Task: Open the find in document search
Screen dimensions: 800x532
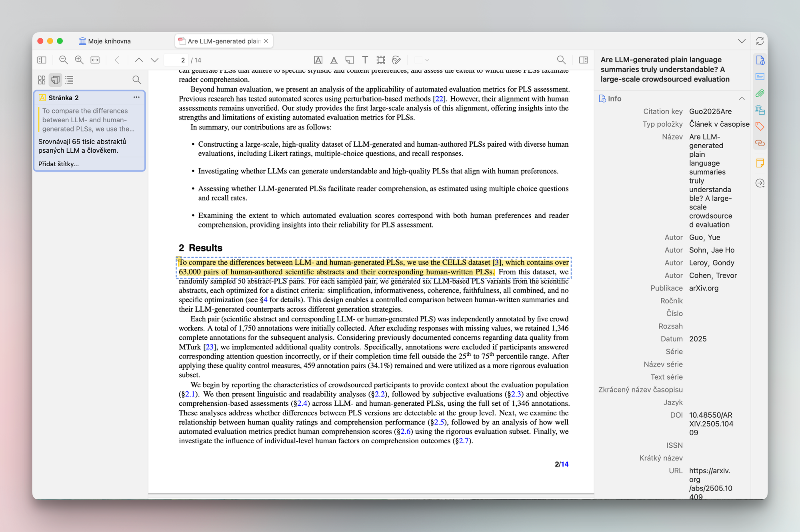Action: pos(561,60)
